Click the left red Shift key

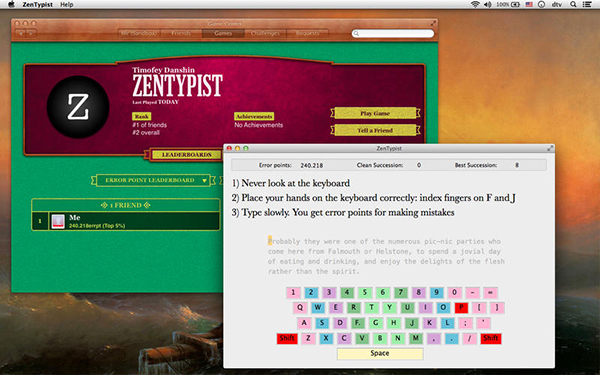tap(287, 338)
